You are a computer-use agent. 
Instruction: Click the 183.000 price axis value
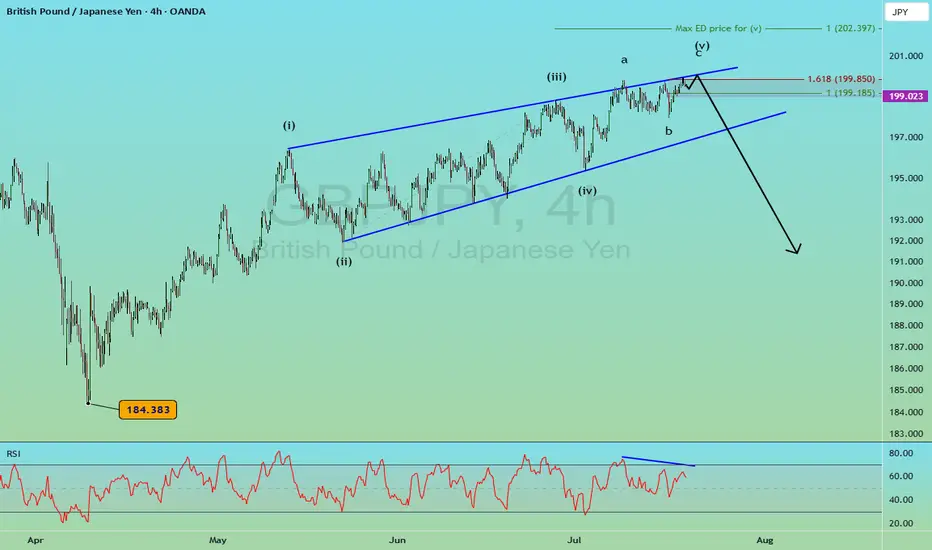coord(906,433)
